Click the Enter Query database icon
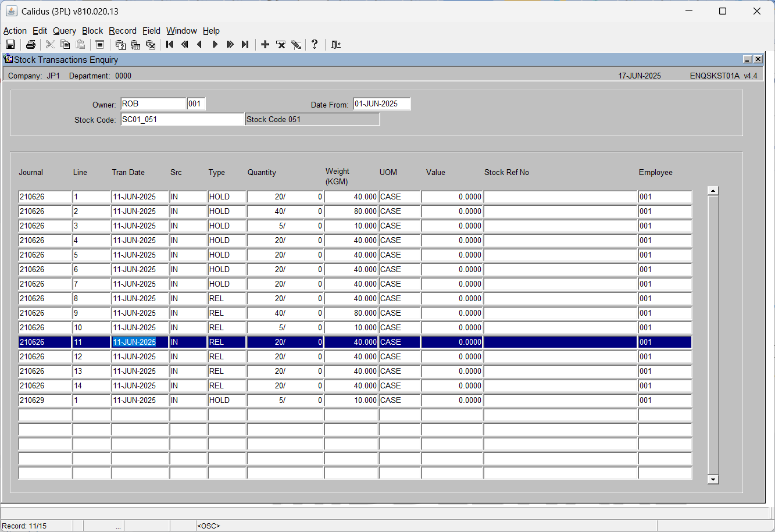 pyautogui.click(x=120, y=45)
